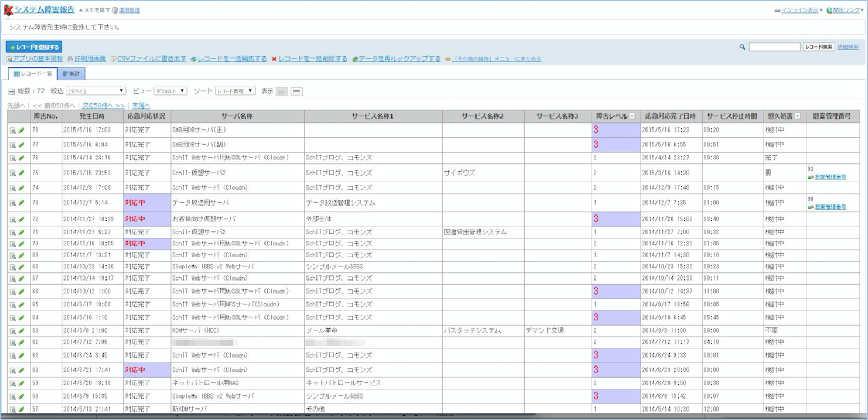Open detail magnifier icon for record 61
The width and height of the screenshot is (868, 420).
click(x=13, y=356)
